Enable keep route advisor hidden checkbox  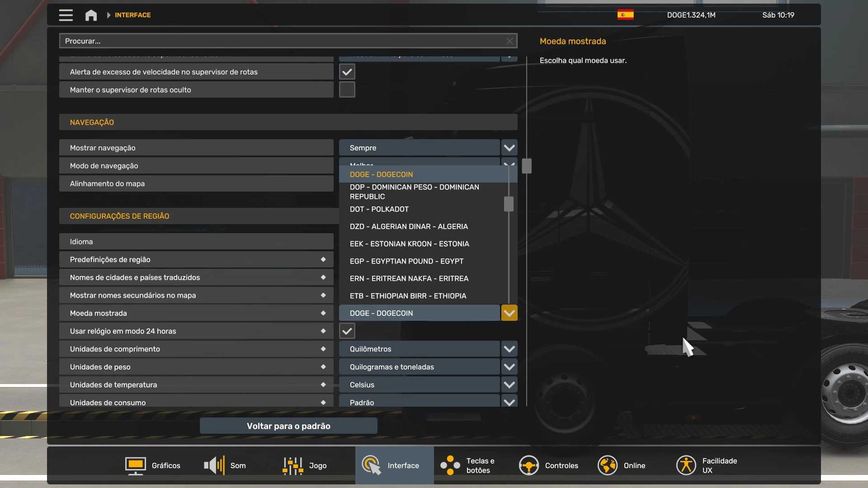pyautogui.click(x=347, y=89)
